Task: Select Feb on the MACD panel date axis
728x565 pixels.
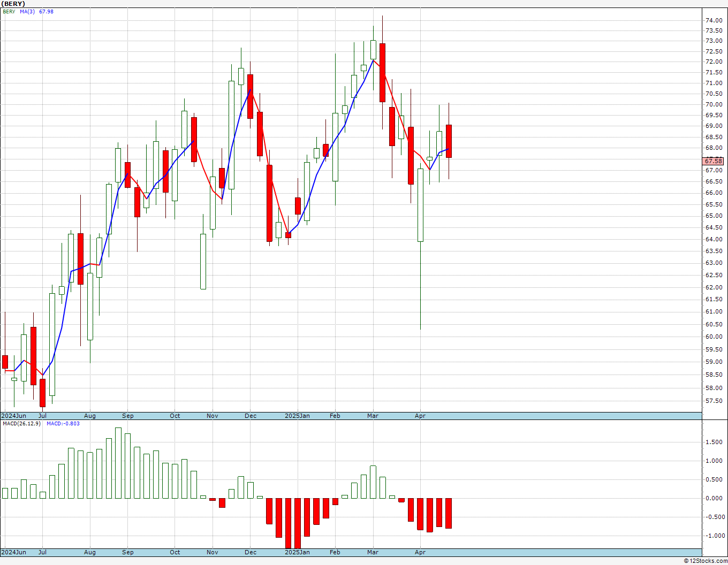Action: click(x=335, y=552)
